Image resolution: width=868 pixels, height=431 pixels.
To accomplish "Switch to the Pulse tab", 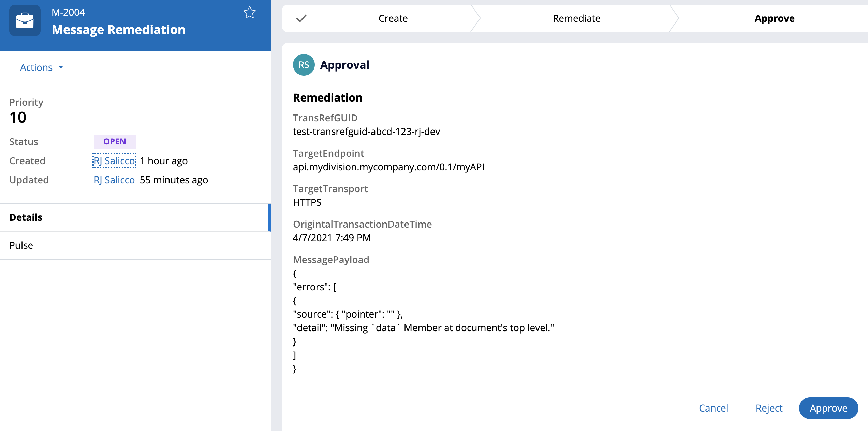I will click(x=21, y=245).
